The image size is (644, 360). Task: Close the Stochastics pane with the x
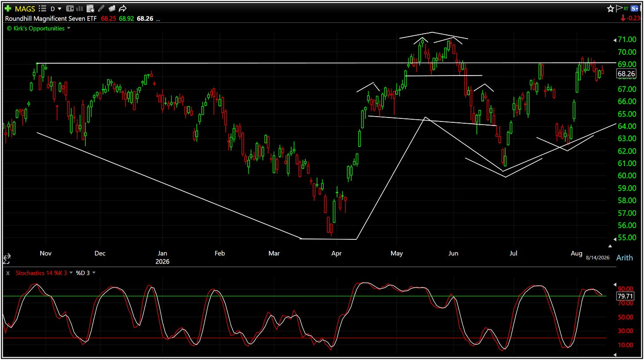coord(8,273)
